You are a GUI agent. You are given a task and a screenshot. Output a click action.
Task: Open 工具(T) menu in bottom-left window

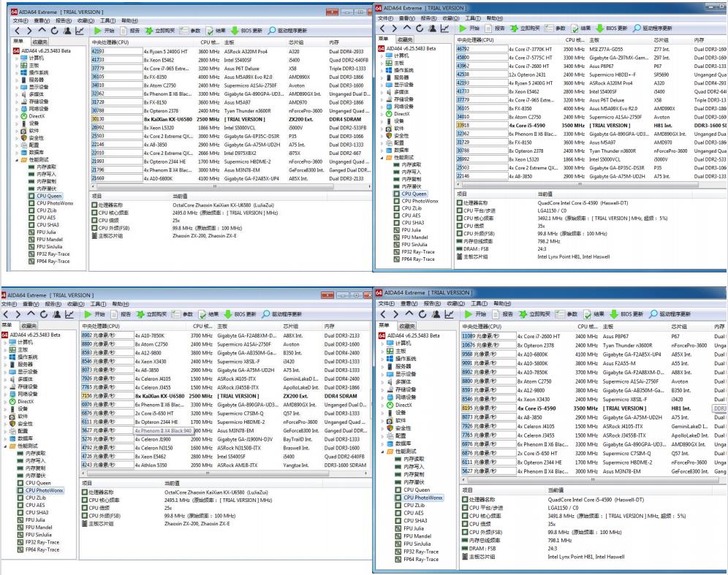98,305
